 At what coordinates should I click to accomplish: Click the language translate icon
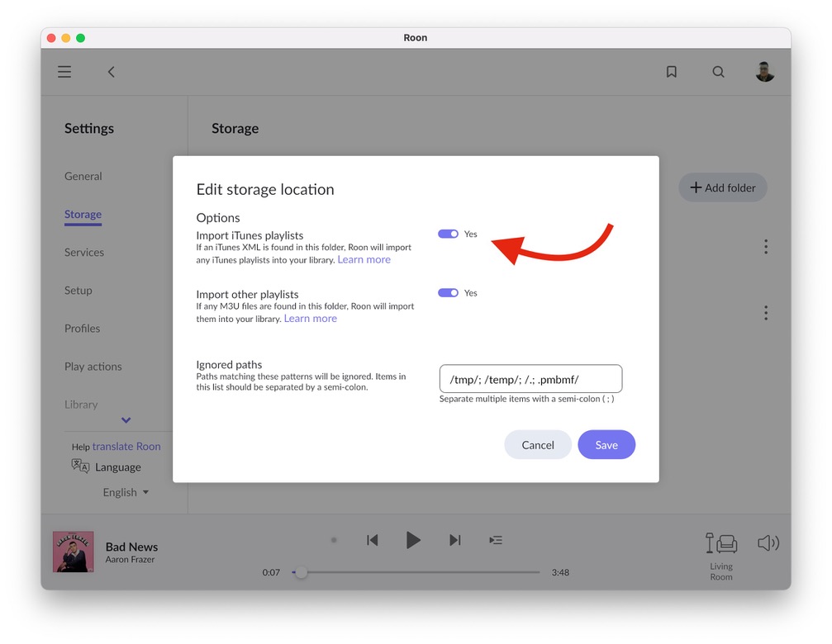point(80,466)
